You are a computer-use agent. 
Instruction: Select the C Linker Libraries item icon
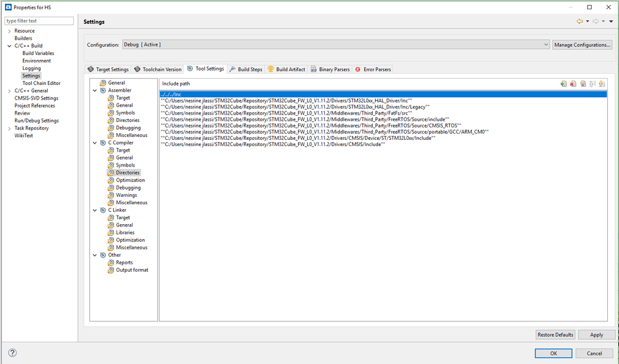tap(111, 233)
